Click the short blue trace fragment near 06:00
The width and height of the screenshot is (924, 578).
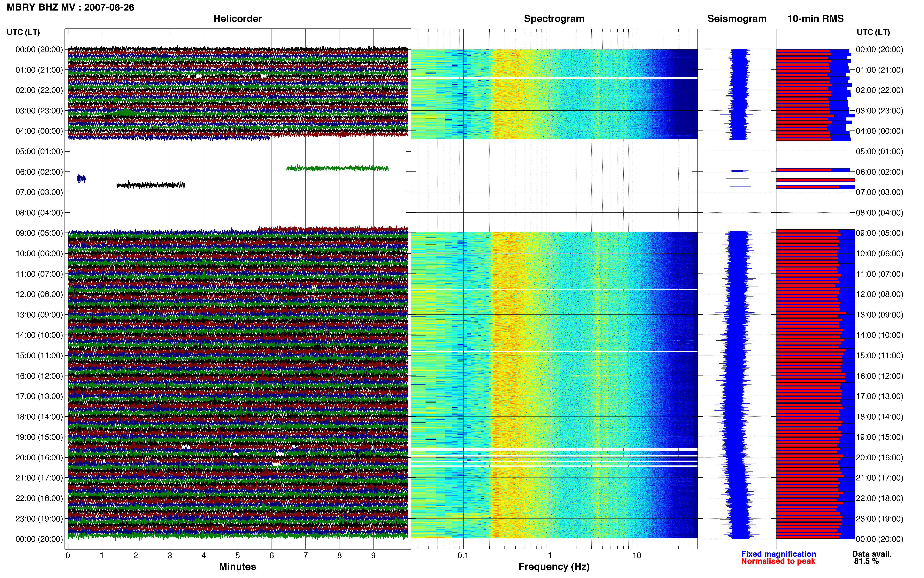click(81, 178)
